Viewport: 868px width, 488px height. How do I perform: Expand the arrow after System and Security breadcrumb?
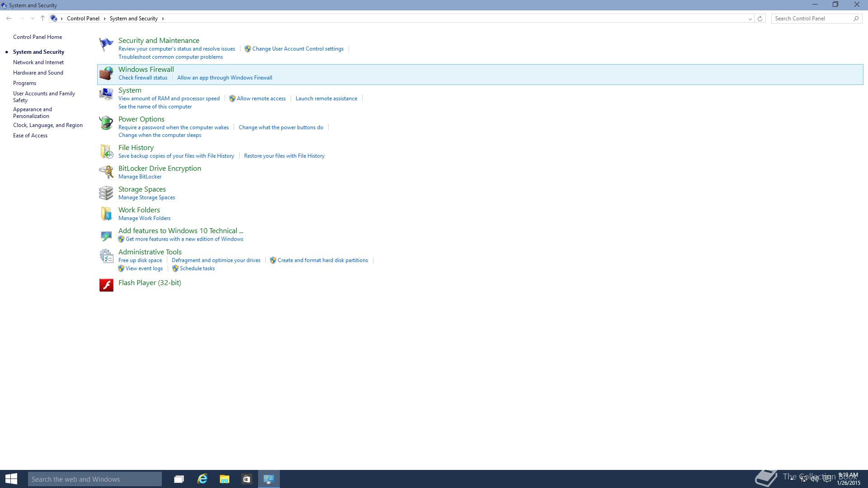point(163,19)
